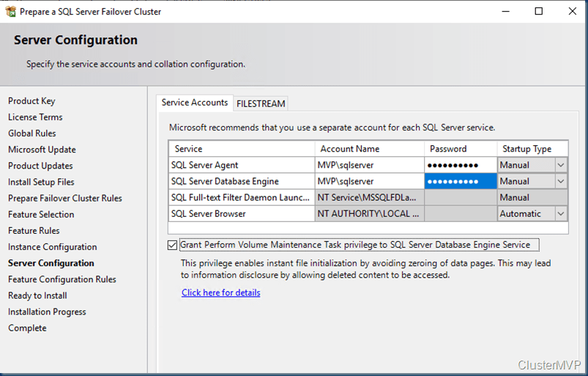588x376 pixels.
Task: Minimize the setup window
Action: coord(505,11)
